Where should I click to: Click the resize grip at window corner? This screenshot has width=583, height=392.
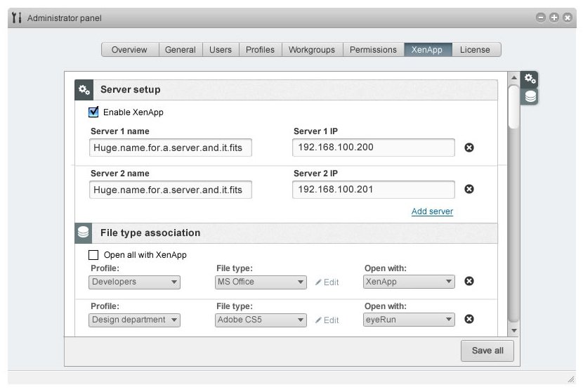(x=571, y=379)
